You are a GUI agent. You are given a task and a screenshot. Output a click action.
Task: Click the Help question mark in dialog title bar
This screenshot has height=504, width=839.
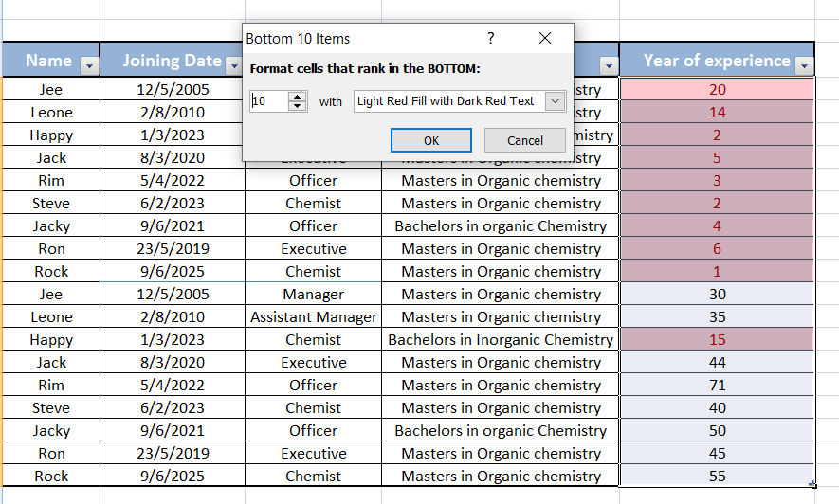(491, 38)
